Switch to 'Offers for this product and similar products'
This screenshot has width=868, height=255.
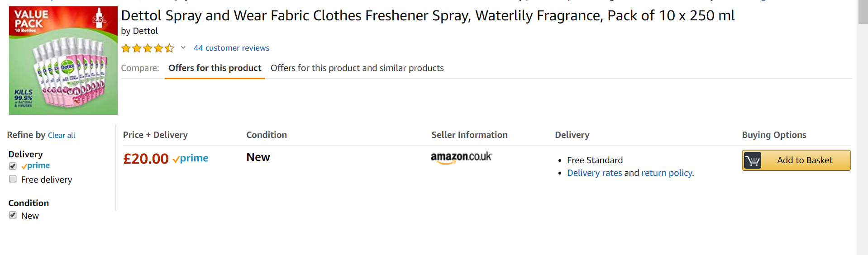click(357, 68)
